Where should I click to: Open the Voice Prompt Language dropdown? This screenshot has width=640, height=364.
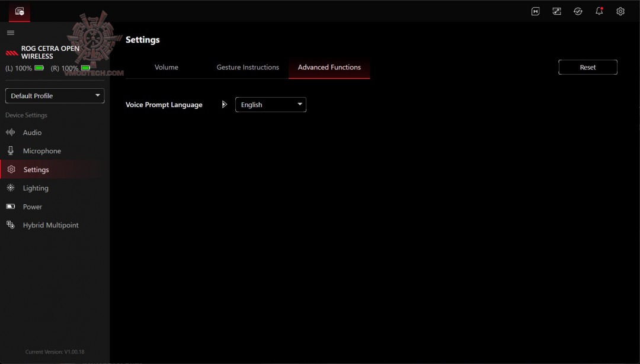coord(271,105)
